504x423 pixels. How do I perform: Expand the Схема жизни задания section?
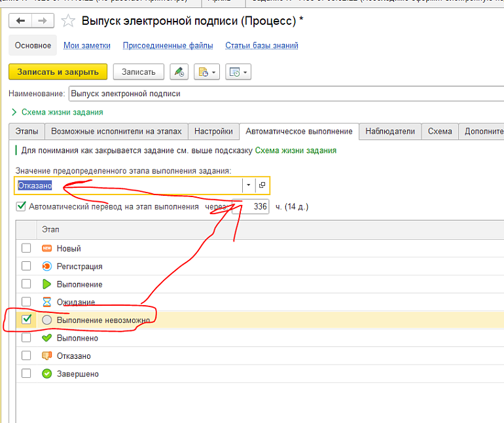click(14, 112)
